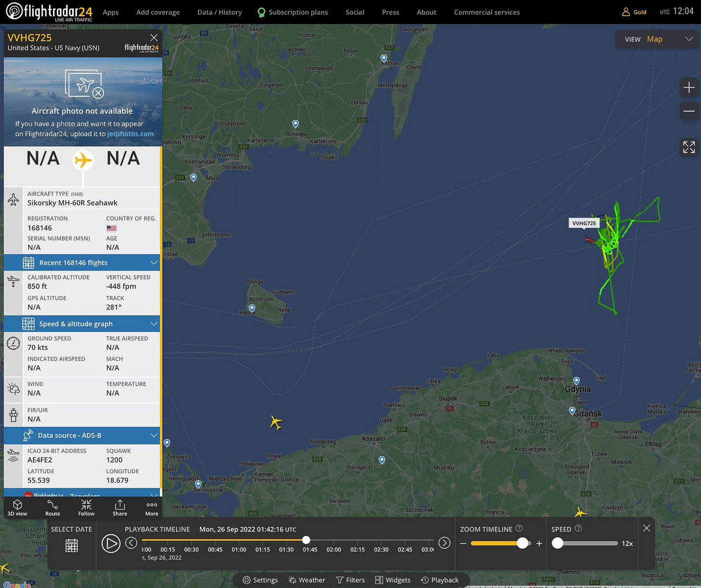Follow the aircraft on map
The image size is (701, 588).
point(87,508)
